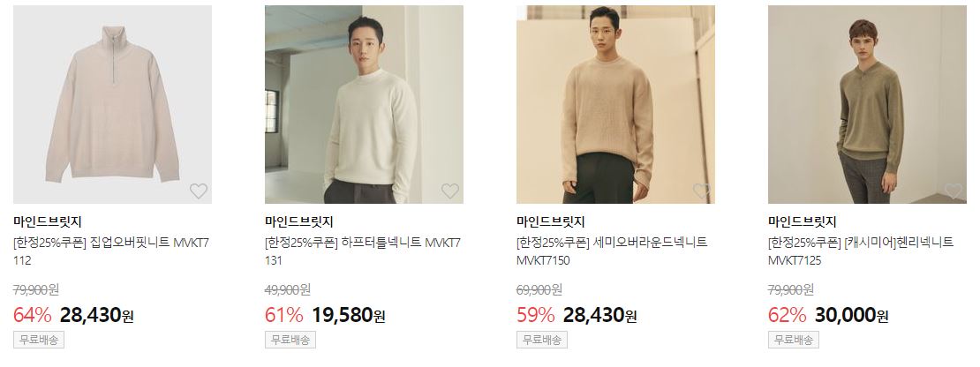The height and width of the screenshot is (367, 980).
Task: Click the 무료배송 badge under the zip-up knit
Action: 39,340
